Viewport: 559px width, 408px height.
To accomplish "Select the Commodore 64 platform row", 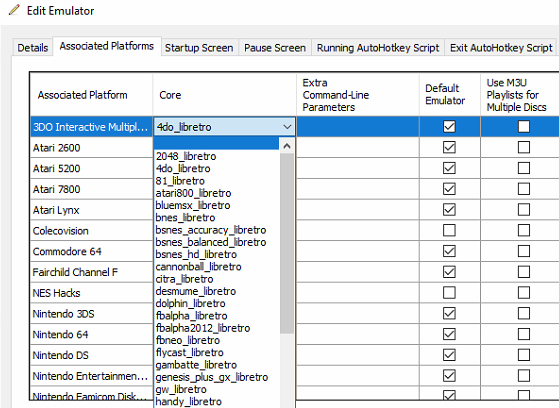I will (x=92, y=251).
